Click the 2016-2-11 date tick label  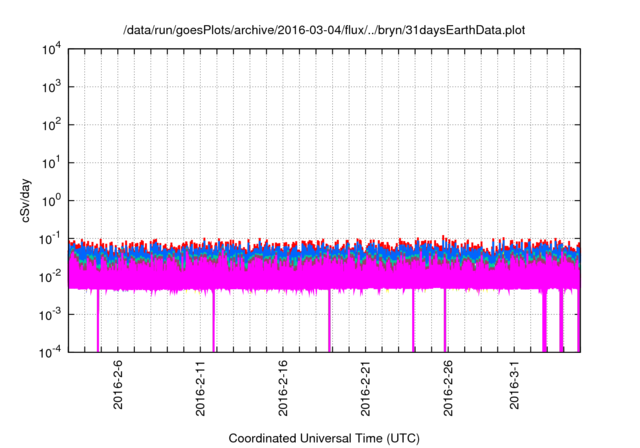(200, 388)
